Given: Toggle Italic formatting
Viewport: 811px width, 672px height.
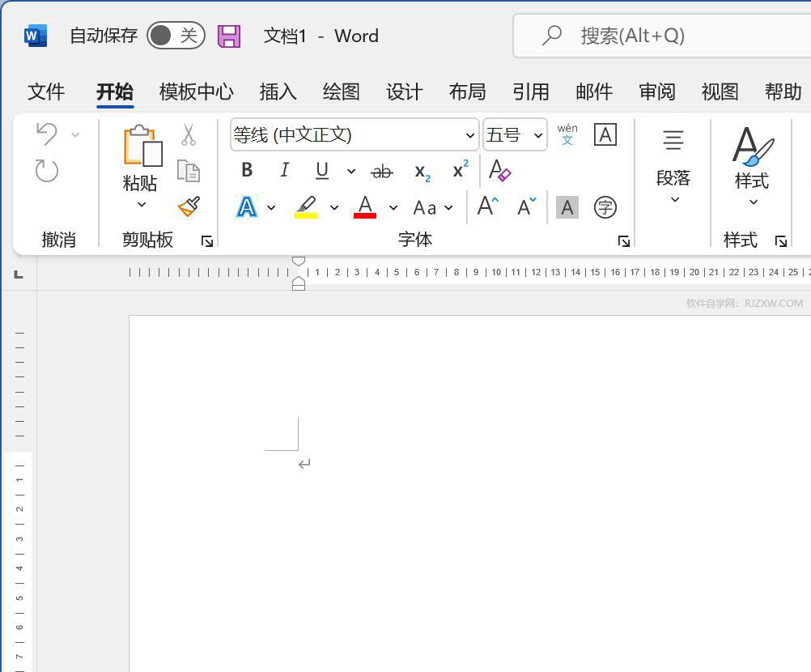Looking at the screenshot, I should coord(284,169).
